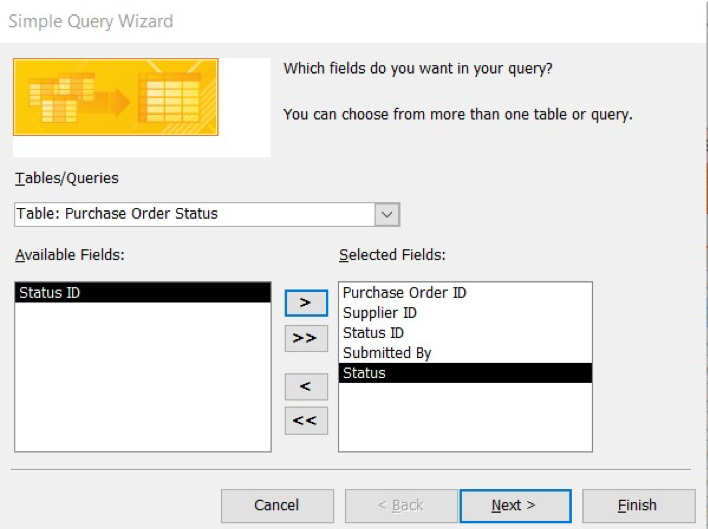This screenshot has width=708, height=529.
Task: Remove all fields with double left arrow
Action: 306,421
